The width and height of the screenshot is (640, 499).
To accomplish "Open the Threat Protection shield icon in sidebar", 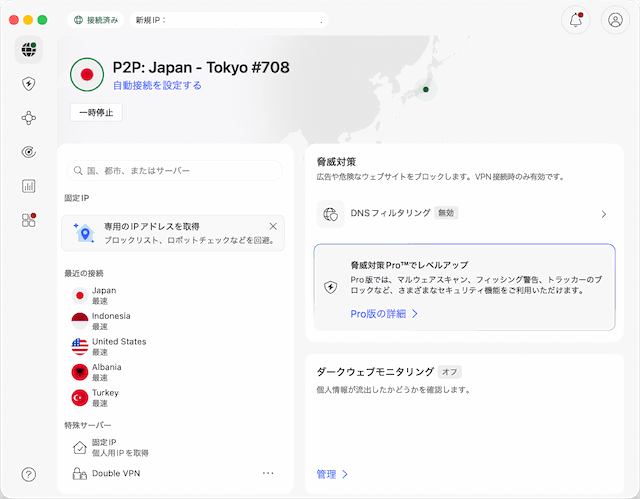I will pos(29,84).
